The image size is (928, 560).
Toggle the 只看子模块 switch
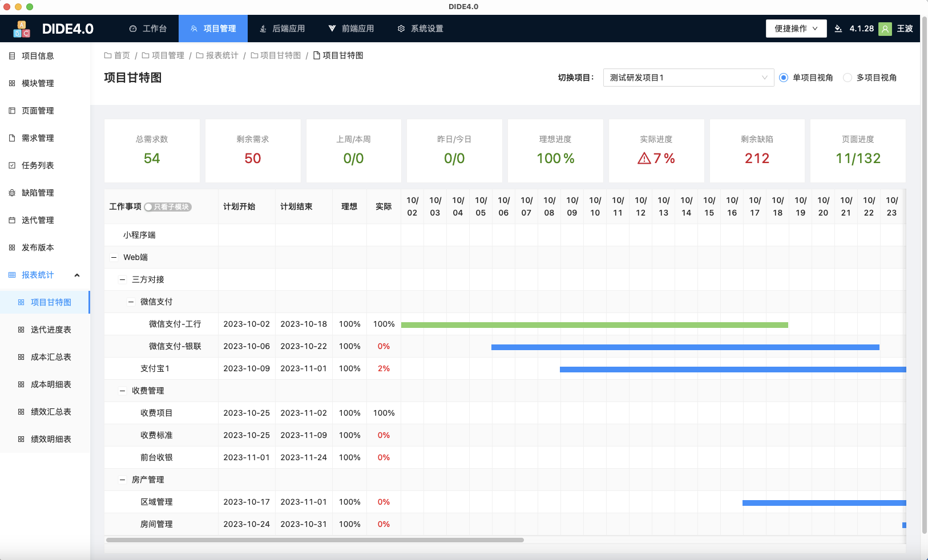168,207
